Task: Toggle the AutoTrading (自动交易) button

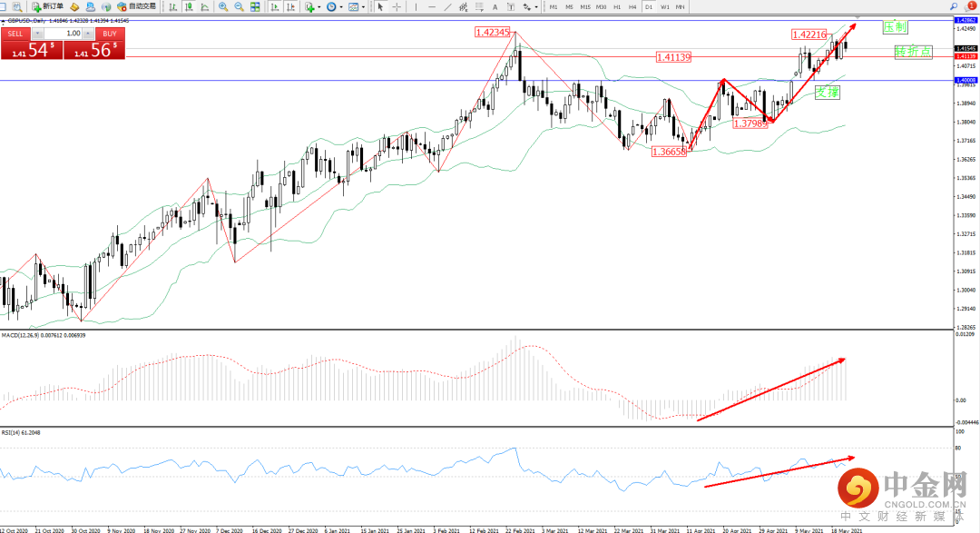Action: [136, 7]
